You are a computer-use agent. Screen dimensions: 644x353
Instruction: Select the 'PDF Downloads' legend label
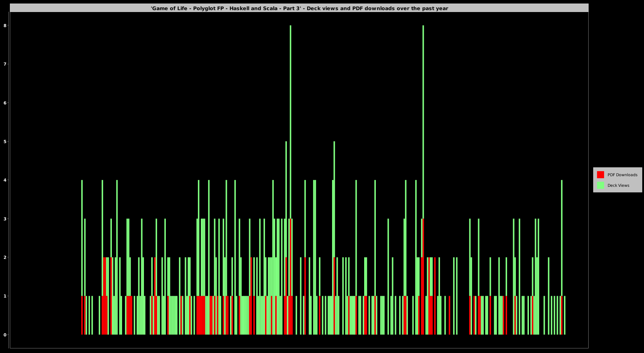tap(622, 175)
